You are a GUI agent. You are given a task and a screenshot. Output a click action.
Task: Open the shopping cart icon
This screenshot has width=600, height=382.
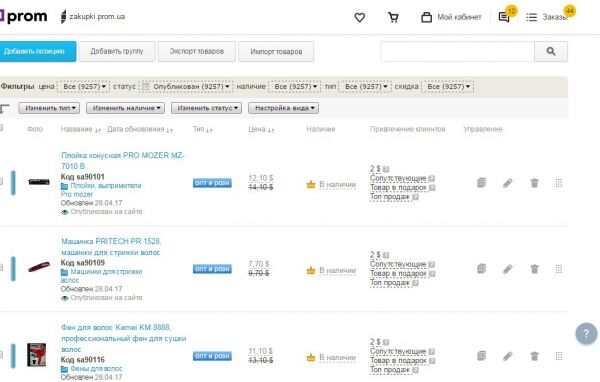click(393, 17)
